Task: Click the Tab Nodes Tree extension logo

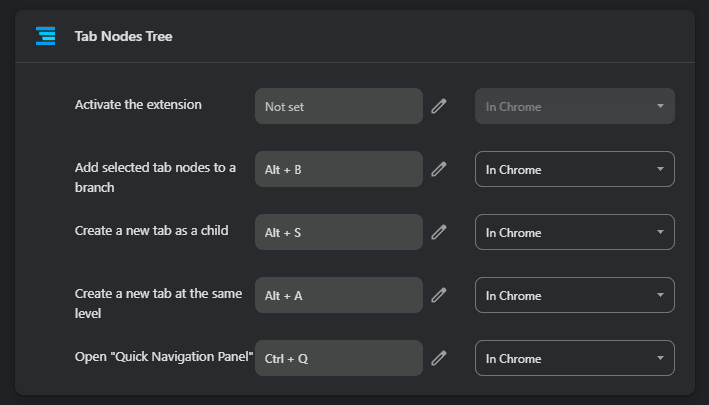Action: coord(45,36)
